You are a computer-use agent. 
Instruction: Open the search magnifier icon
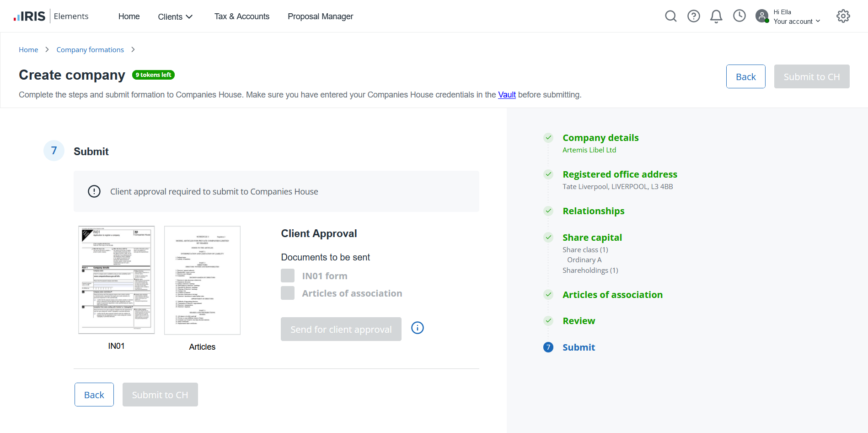coord(670,16)
